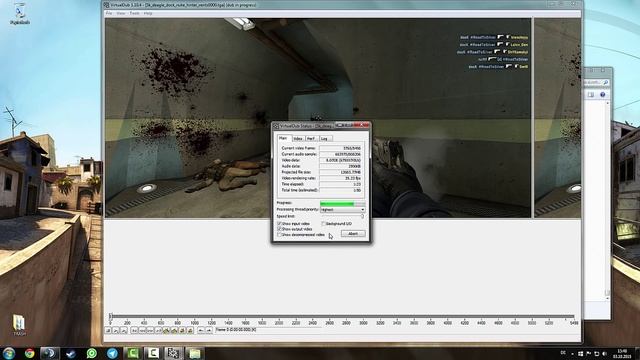Viewport: 640px width, 360px height.
Task: Open the Windows Start menu
Action: 9,353
